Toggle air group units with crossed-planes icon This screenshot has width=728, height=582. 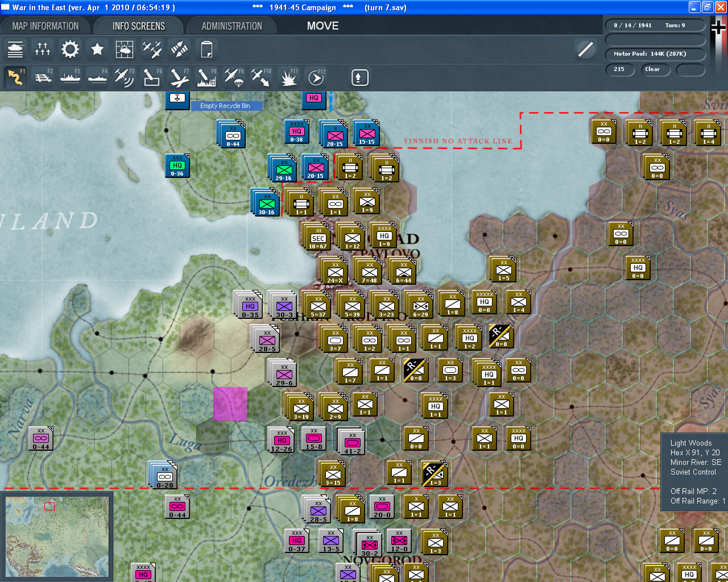(151, 49)
